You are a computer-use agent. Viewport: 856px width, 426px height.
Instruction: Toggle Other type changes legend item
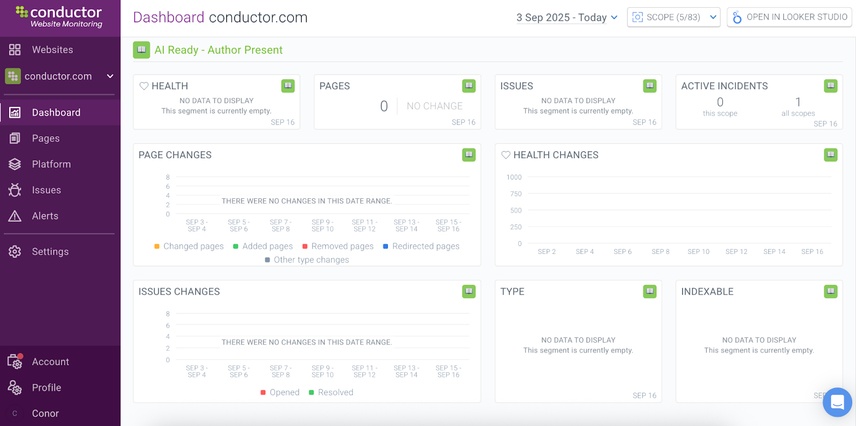[x=307, y=260]
